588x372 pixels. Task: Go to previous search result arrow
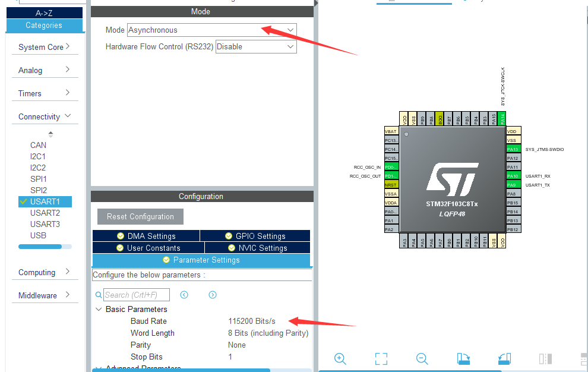184,295
